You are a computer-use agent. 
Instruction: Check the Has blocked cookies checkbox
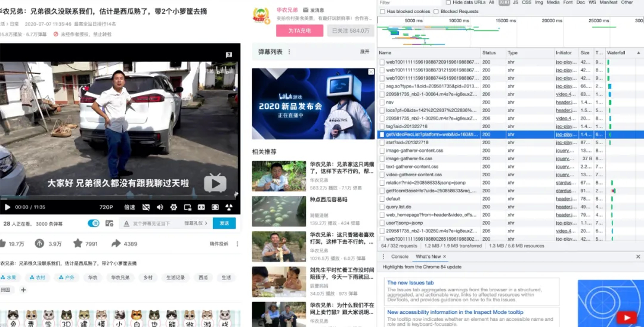point(383,11)
